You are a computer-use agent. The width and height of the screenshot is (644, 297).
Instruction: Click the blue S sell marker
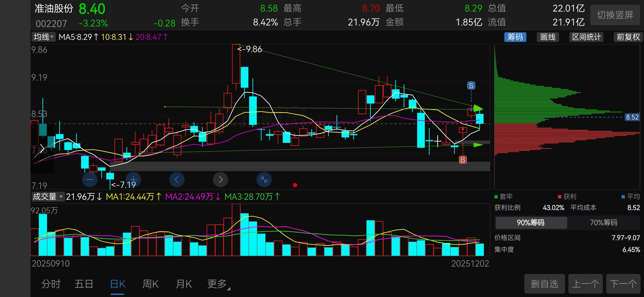pyautogui.click(x=471, y=85)
